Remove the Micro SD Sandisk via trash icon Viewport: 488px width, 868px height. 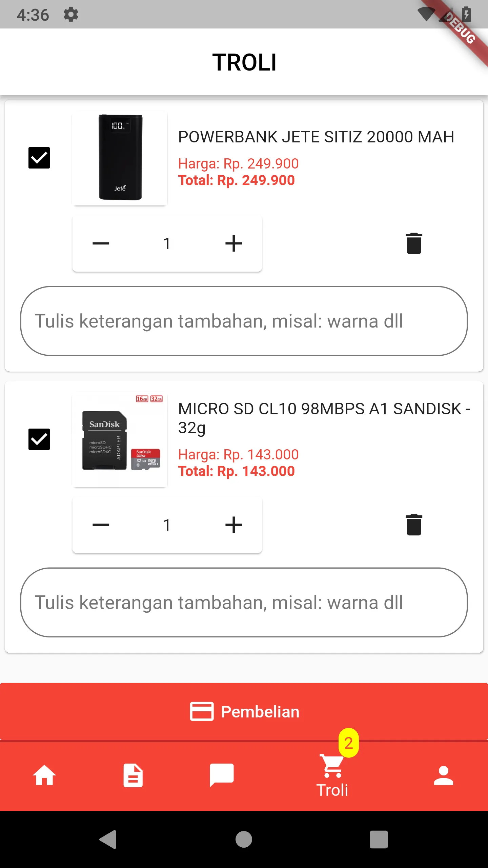(x=414, y=525)
